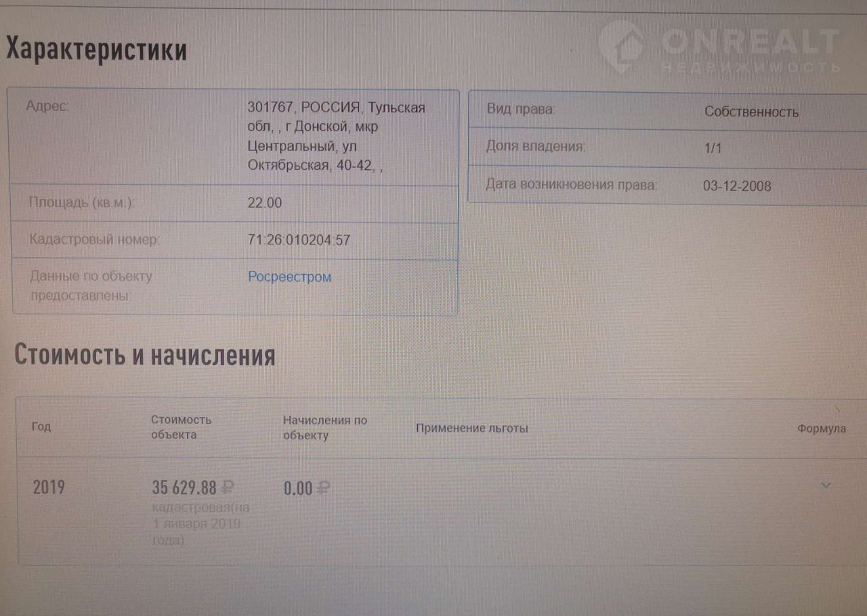867x616 pixels.
Task: Click the ownership share value 1/1
Action: (713, 148)
